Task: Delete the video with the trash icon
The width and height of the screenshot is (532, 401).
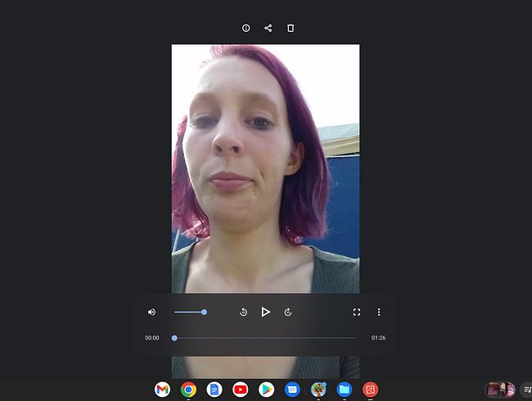Action: tap(291, 28)
